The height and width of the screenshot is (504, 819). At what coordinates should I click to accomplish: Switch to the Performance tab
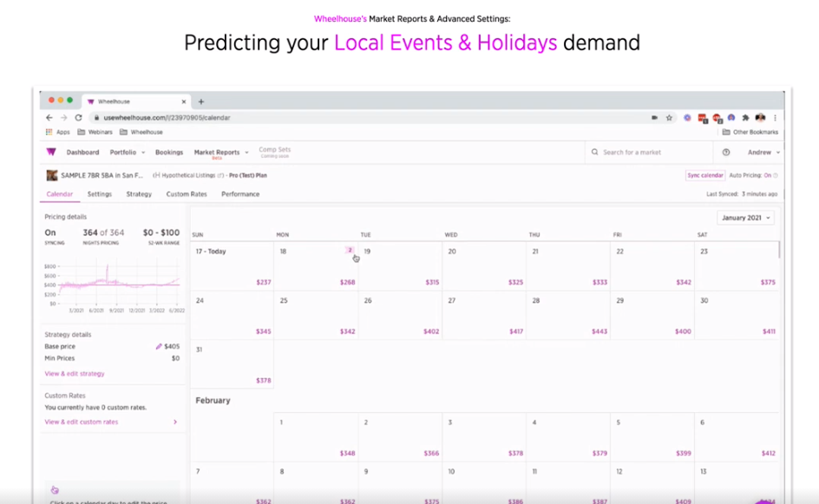240,193
